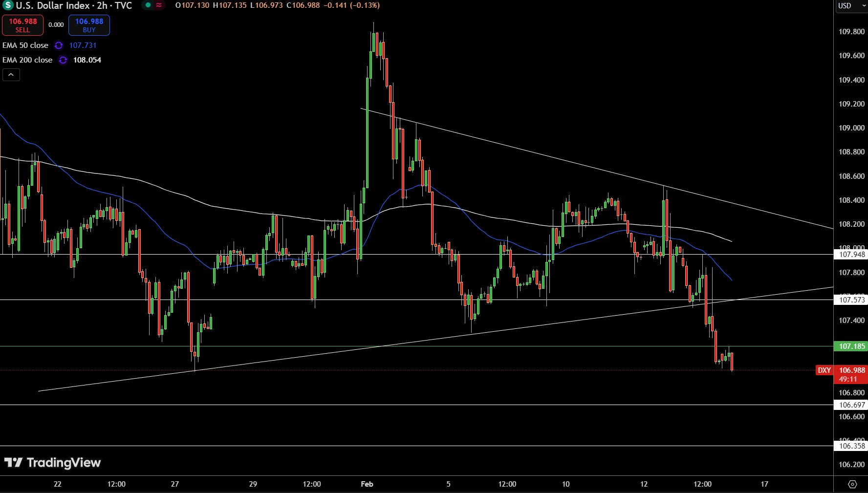Open the USD currency dropdown

851,6
